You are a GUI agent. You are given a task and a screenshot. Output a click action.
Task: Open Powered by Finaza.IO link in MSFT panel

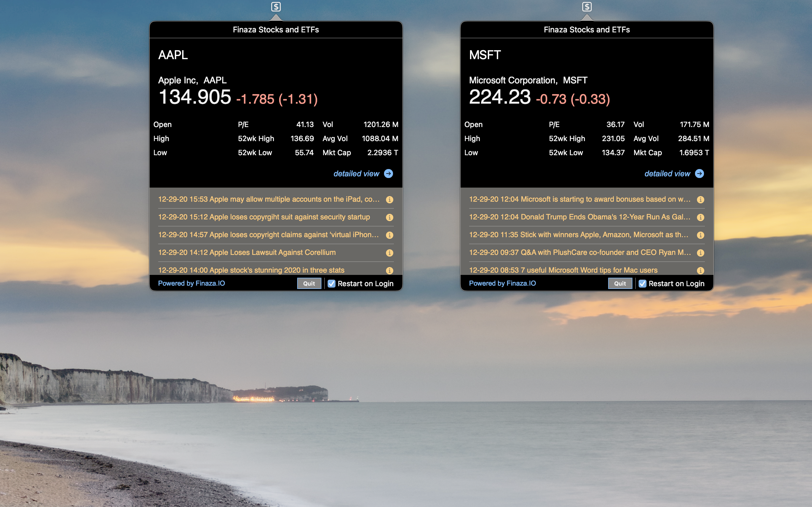[502, 283]
